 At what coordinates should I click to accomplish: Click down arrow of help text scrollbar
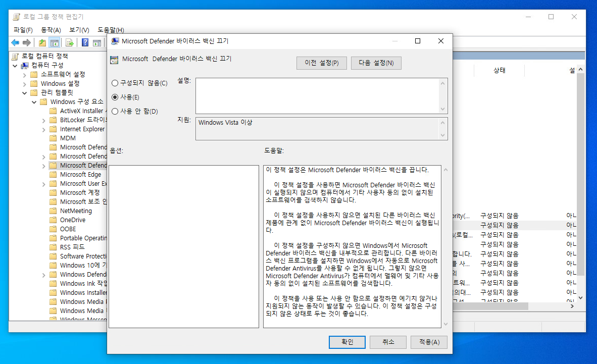click(x=445, y=324)
